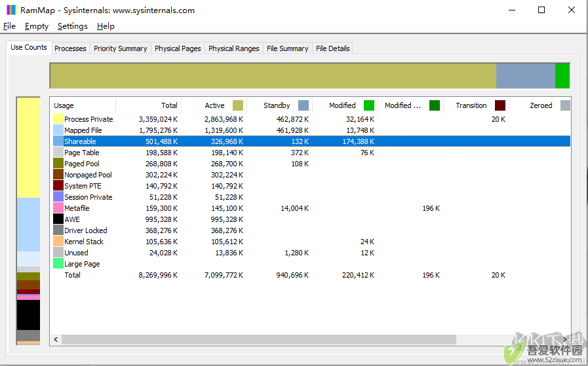
Task: Click the Modified total 220,412 K
Action: click(358, 275)
